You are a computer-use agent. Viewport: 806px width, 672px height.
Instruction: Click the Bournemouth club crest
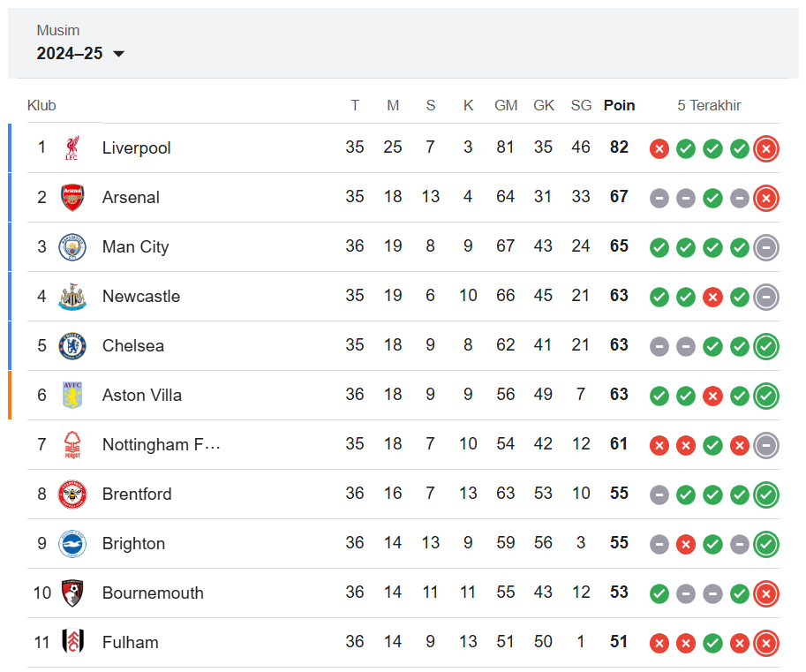click(x=72, y=593)
